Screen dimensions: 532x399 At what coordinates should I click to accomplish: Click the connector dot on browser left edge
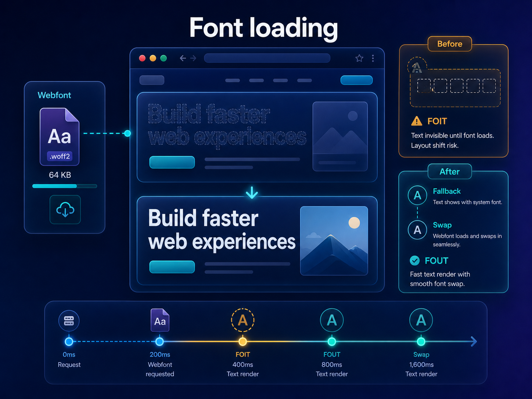coord(127,133)
